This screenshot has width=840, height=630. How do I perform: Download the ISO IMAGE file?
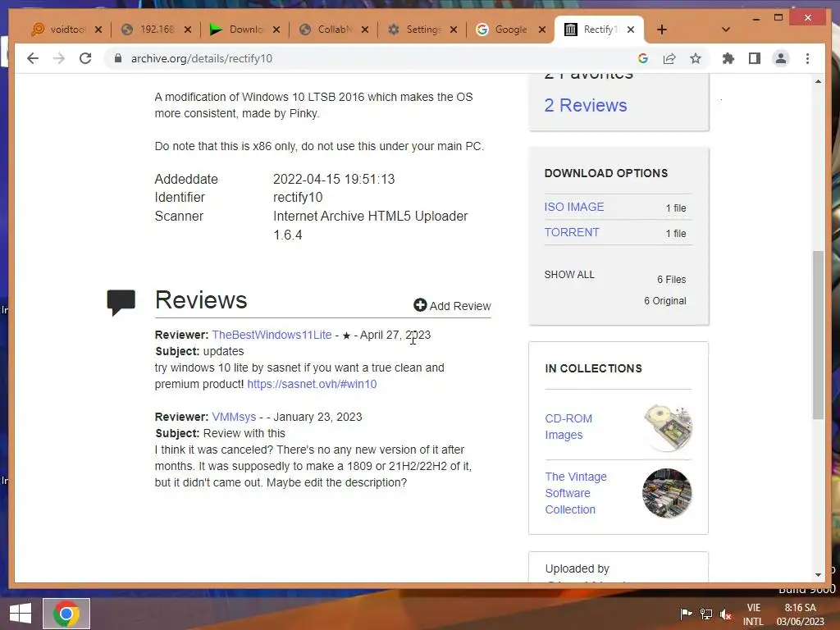coord(573,207)
